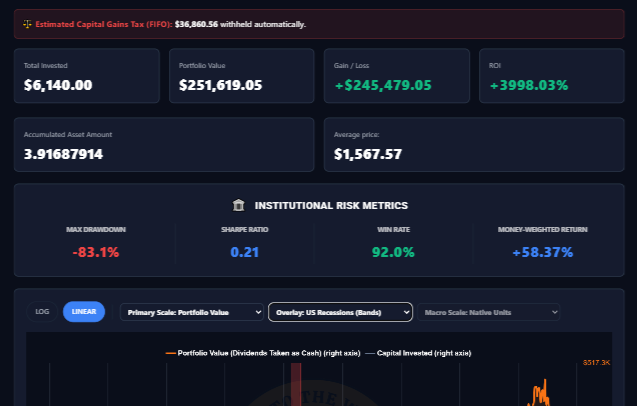Click the MONEY-WEIGHTED RETURN label
The image size is (637, 406).
(x=543, y=230)
